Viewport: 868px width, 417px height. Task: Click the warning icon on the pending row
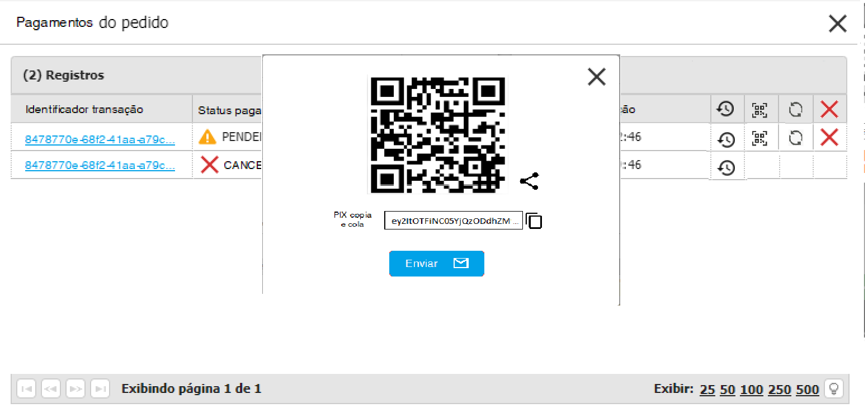(x=209, y=137)
